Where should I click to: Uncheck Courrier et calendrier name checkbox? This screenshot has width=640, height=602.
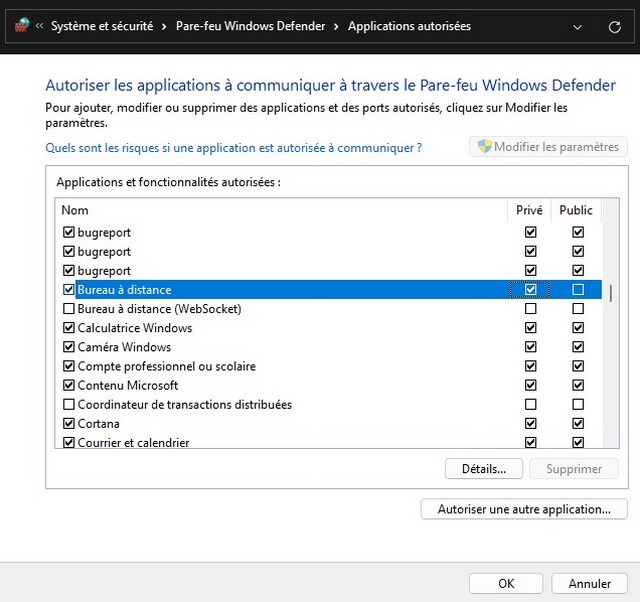point(69,442)
